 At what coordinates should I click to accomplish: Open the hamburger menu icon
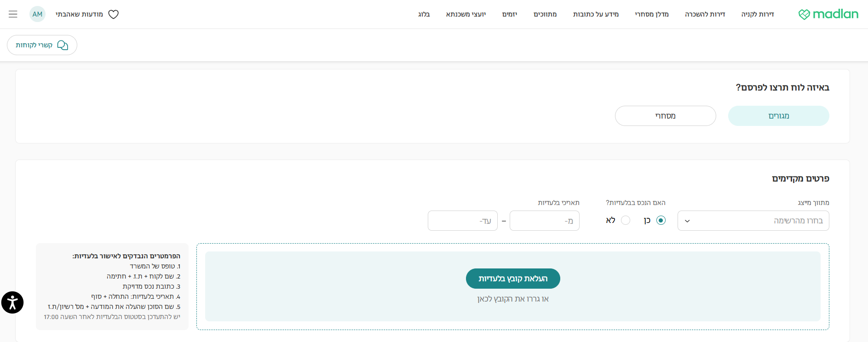pos(13,14)
